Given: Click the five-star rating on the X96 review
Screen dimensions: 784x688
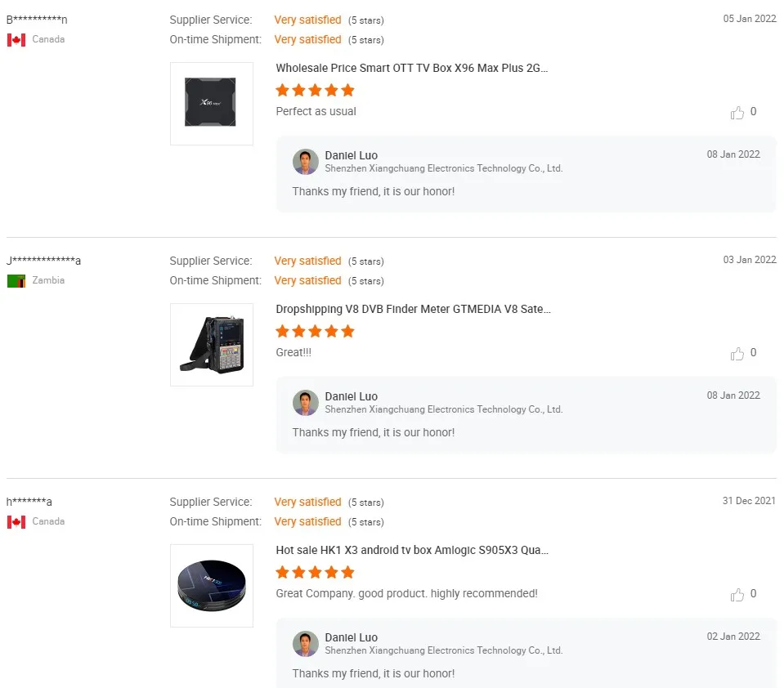Looking at the screenshot, I should pyautogui.click(x=316, y=90).
